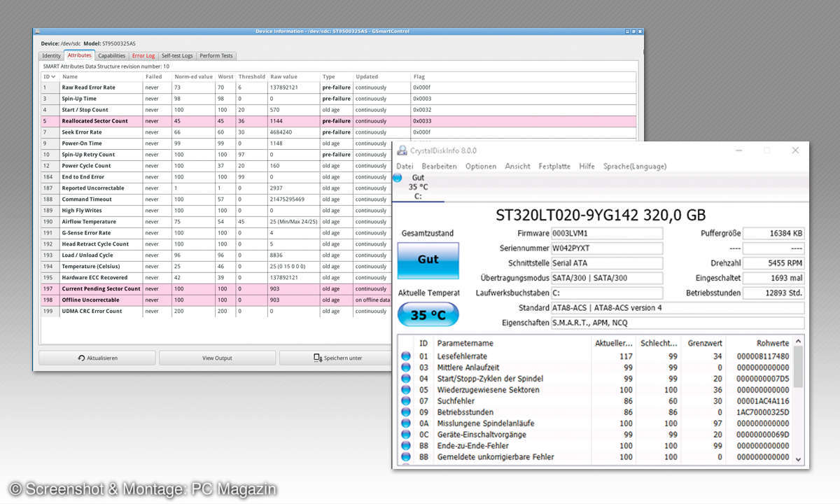Image resolution: width=840 pixels, height=504 pixels.
Task: Sort attributes by the ID column header
Action: [x=50, y=77]
